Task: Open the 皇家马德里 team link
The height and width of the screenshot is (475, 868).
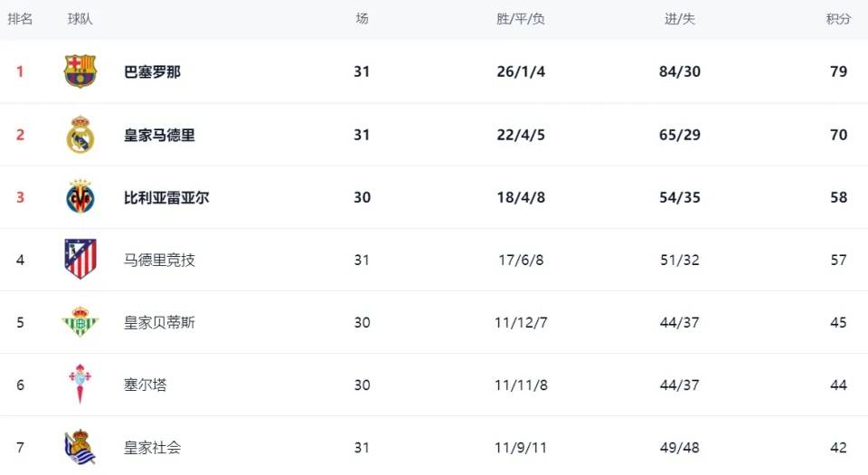Action: pyautogui.click(x=159, y=135)
